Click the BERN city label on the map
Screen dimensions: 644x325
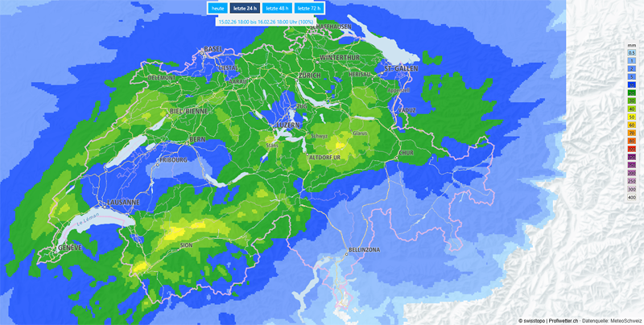[x=197, y=139]
